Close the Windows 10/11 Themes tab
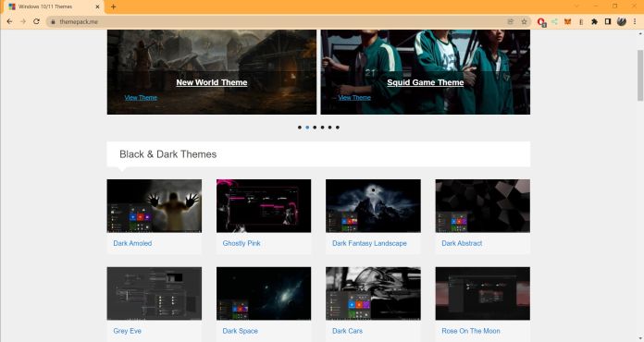The image size is (644, 342). [x=97, y=6]
